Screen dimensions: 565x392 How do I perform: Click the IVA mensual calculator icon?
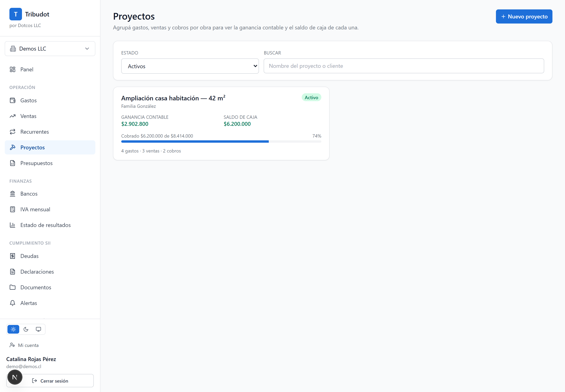tap(13, 210)
